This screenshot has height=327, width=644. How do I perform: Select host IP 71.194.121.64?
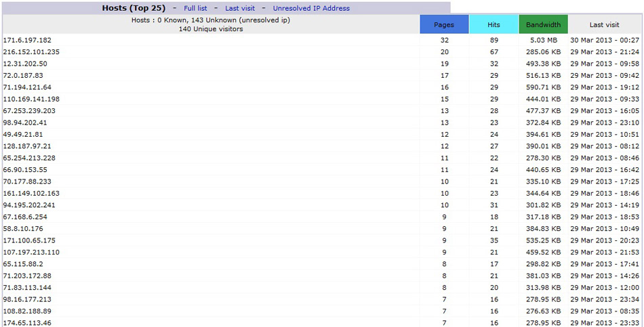tap(27, 87)
